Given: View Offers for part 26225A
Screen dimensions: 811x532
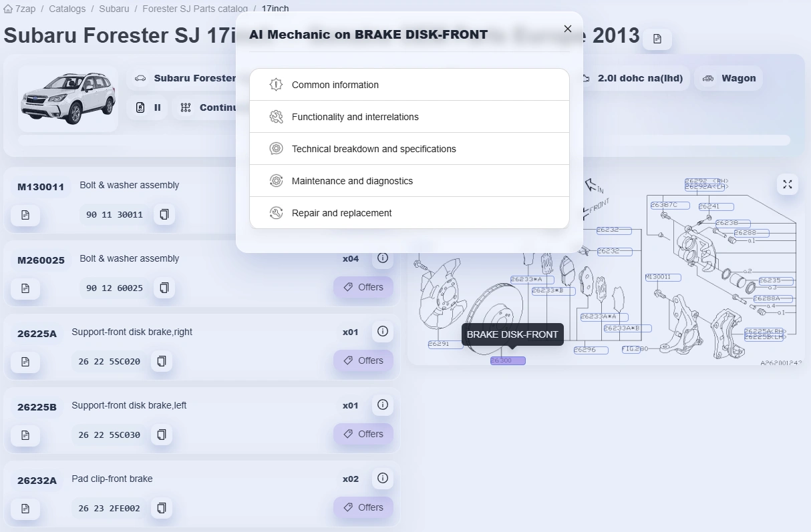Looking at the screenshot, I should click(363, 361).
